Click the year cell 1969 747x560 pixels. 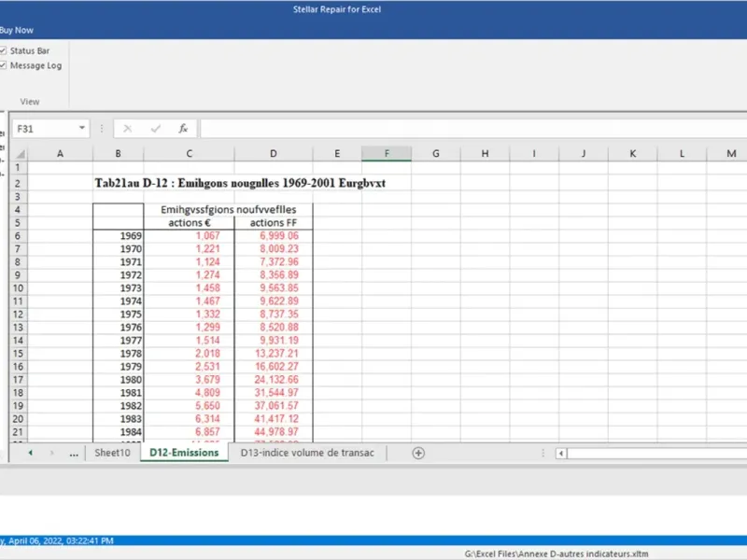pos(119,236)
